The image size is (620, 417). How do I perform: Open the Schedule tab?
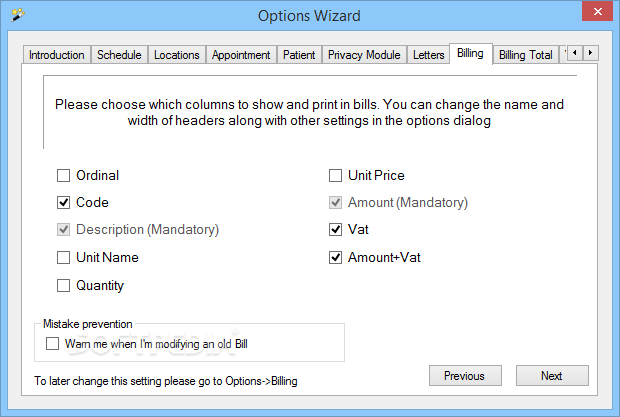click(119, 55)
